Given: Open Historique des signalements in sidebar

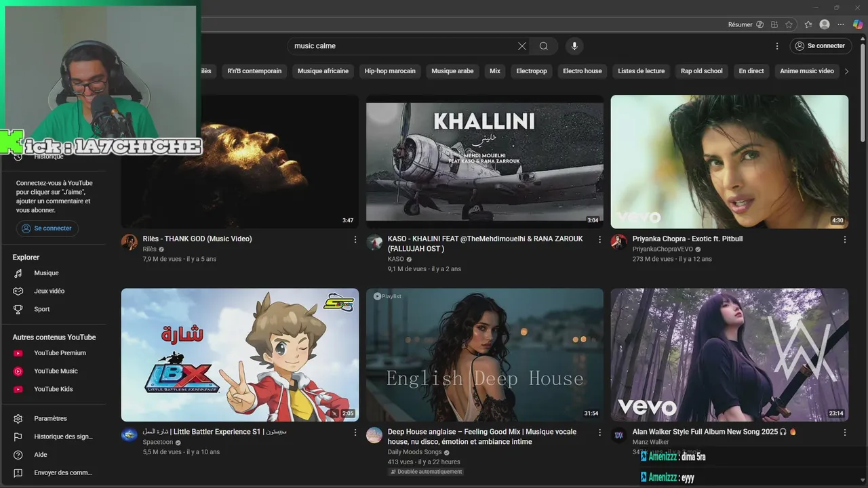Looking at the screenshot, I should [53, 436].
